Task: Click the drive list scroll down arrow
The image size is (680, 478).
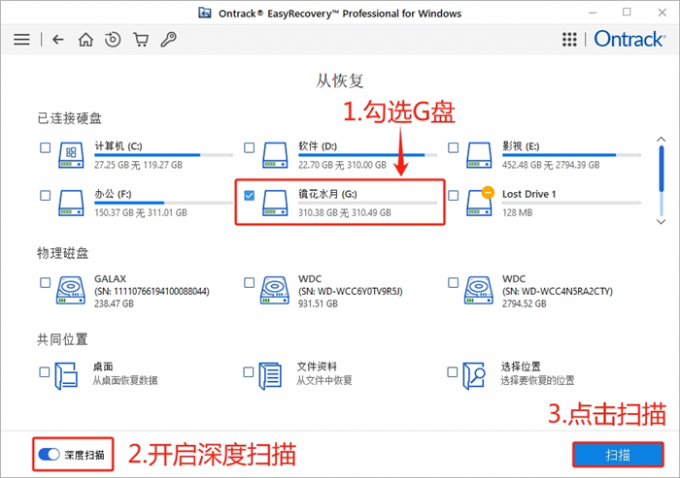Action: point(661,222)
